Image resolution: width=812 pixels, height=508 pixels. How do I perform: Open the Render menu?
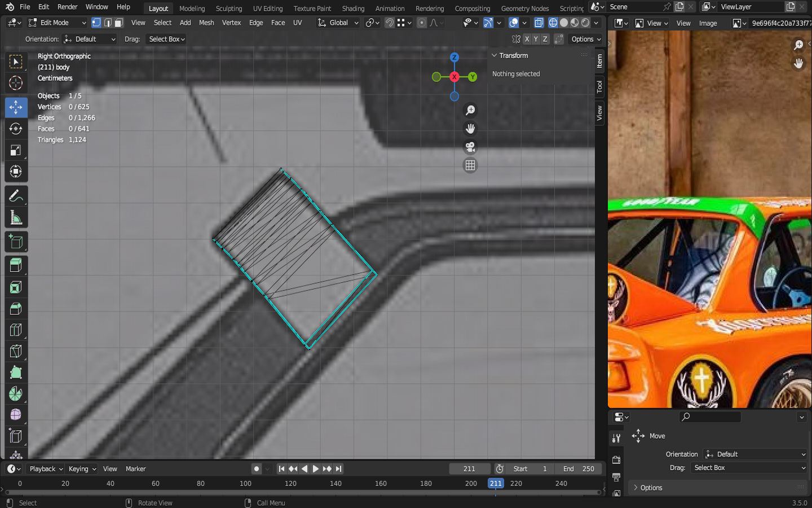[x=68, y=7]
